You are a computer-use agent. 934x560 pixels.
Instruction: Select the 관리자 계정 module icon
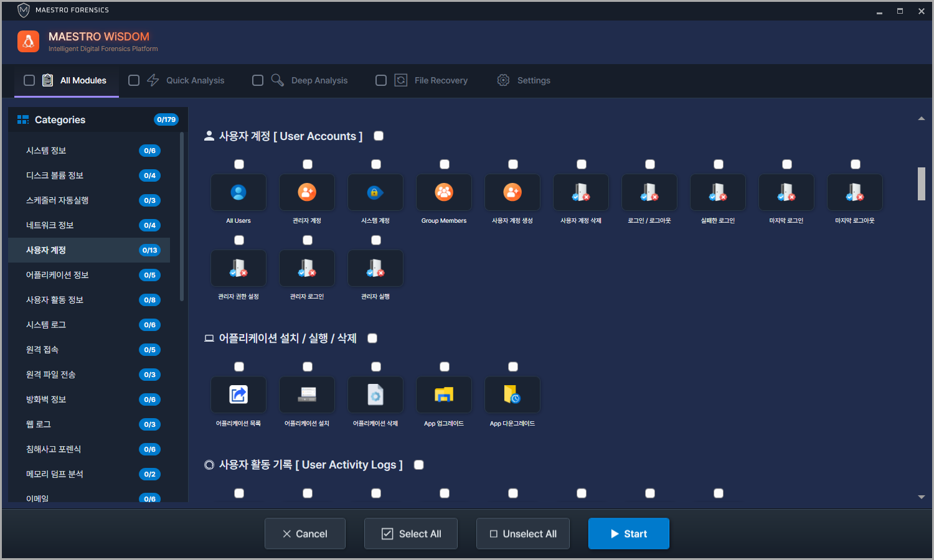click(307, 193)
